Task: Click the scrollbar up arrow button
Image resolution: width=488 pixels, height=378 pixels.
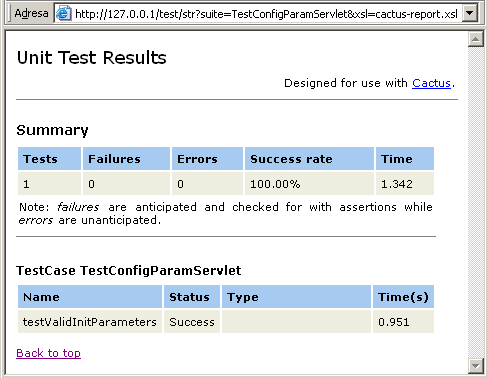Action: pyautogui.click(x=476, y=40)
